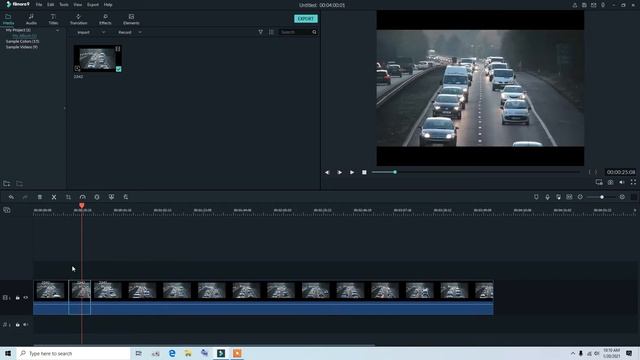640x360 pixels.
Task: Collapse the media library side panel arrow
Action: tap(64, 108)
